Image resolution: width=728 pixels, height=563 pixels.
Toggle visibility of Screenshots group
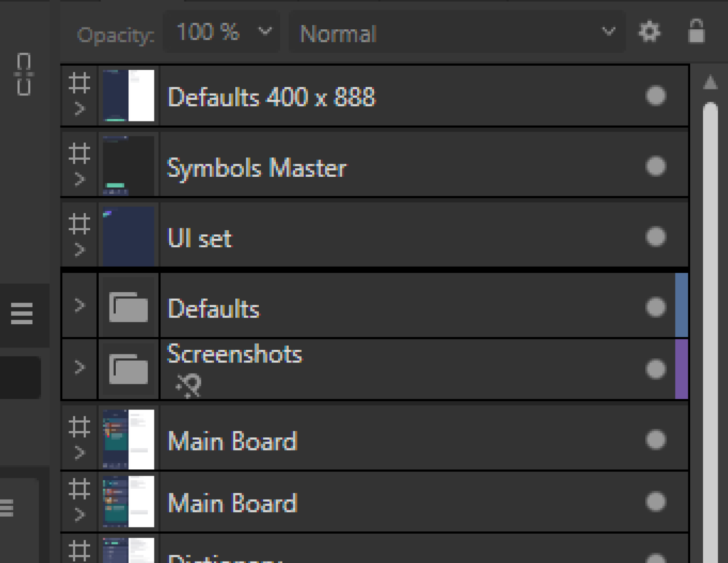click(x=656, y=369)
